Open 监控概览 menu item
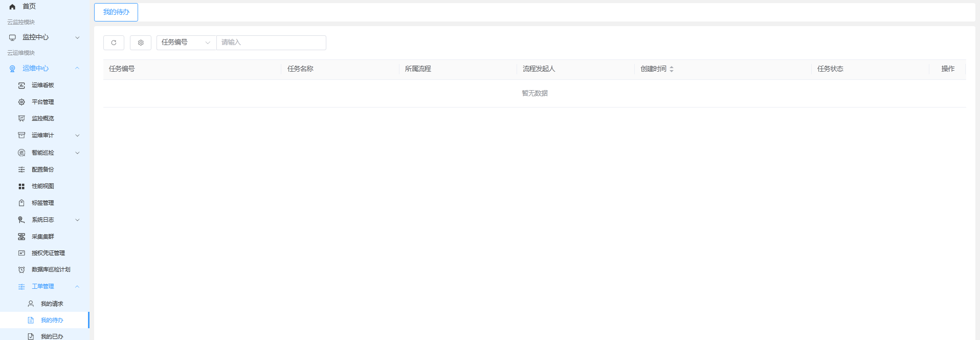This screenshot has width=980, height=340. click(x=43, y=118)
